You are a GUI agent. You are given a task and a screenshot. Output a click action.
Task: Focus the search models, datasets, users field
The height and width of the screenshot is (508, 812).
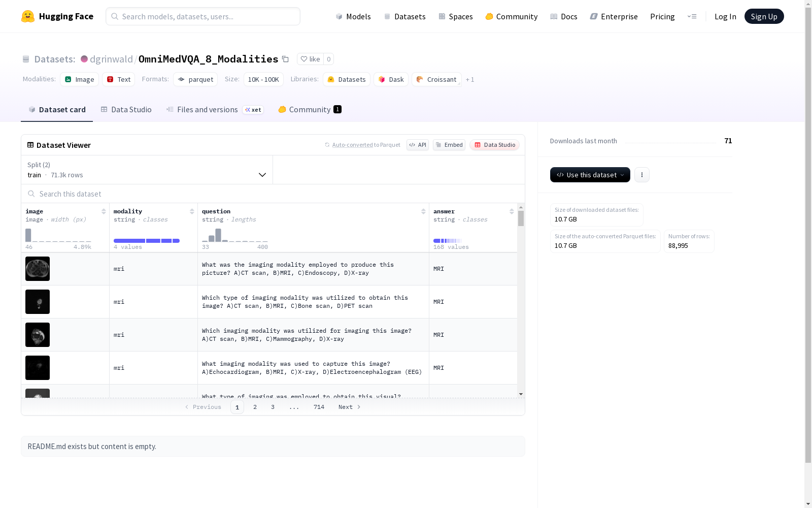pos(203,16)
